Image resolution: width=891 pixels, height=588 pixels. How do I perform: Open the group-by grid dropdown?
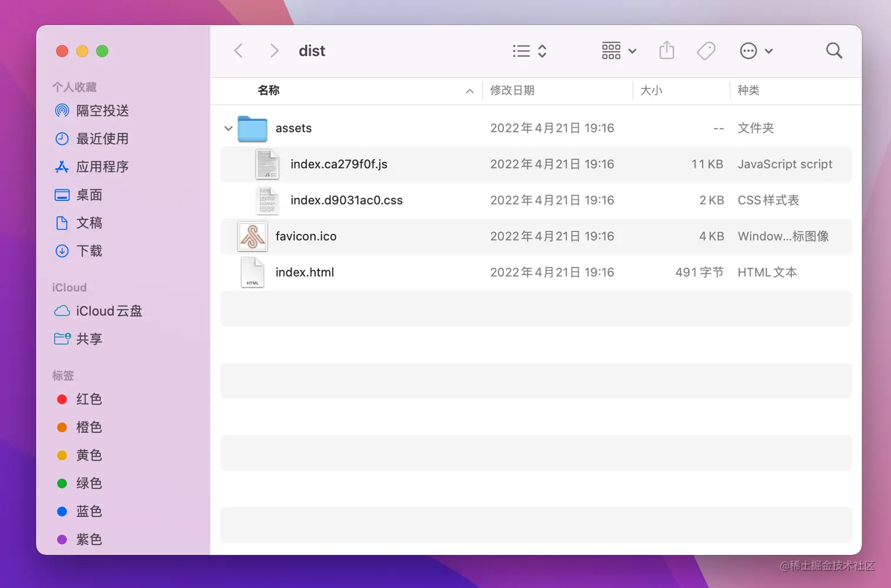click(619, 51)
